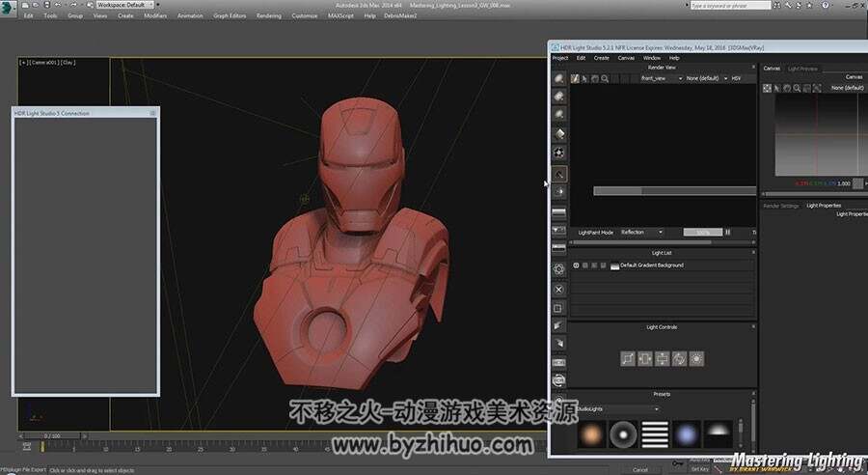Screen dimensions: 868x475
Task: Select the Canvas zoom magnifier tool
Action: pos(797,88)
